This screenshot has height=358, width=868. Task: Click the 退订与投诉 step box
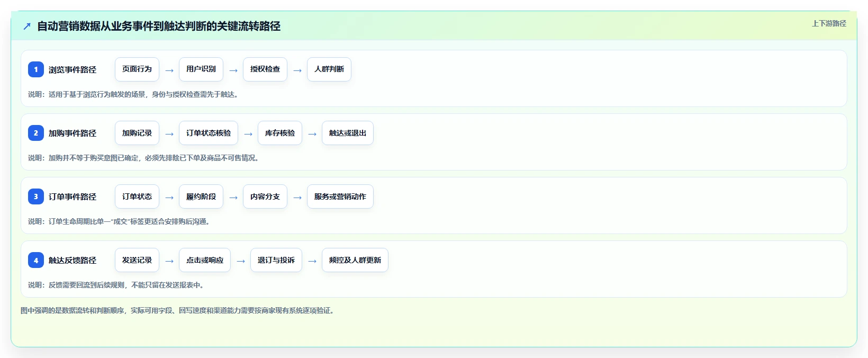click(276, 260)
